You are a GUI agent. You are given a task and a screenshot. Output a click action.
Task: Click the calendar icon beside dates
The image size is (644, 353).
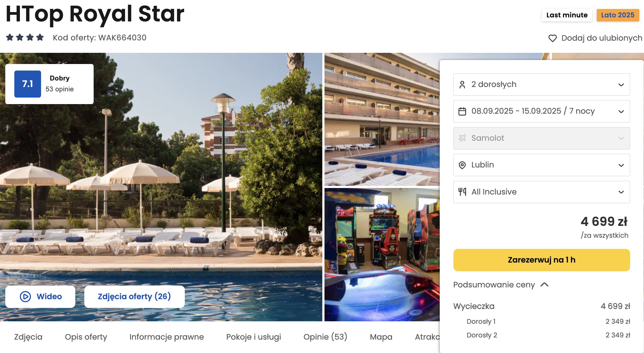click(x=462, y=111)
